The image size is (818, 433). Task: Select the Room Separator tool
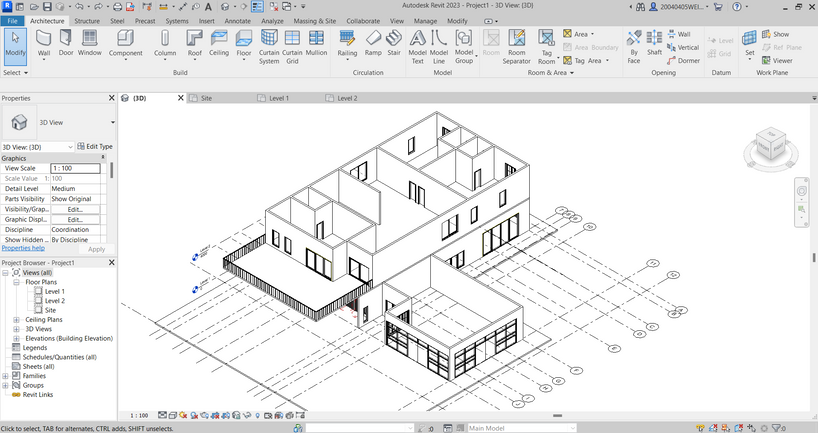point(516,46)
